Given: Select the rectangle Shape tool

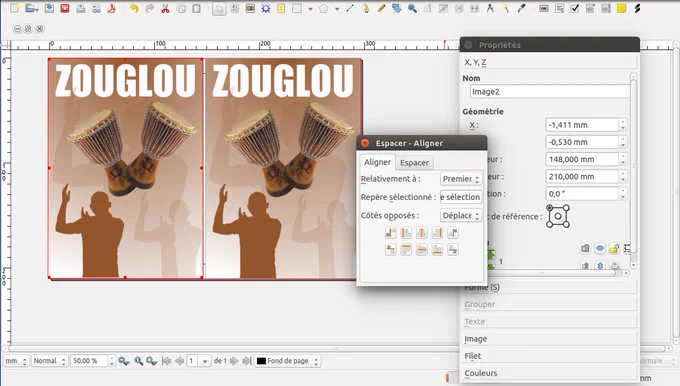Looking at the screenshot, I should [297, 8].
